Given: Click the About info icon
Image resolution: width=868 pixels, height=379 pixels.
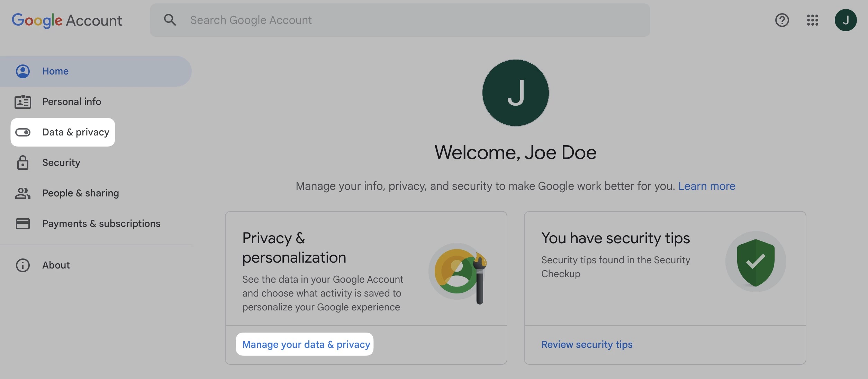Looking at the screenshot, I should point(22,264).
